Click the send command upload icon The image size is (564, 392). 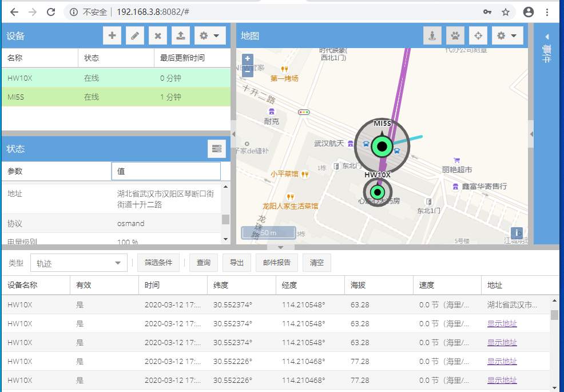180,35
